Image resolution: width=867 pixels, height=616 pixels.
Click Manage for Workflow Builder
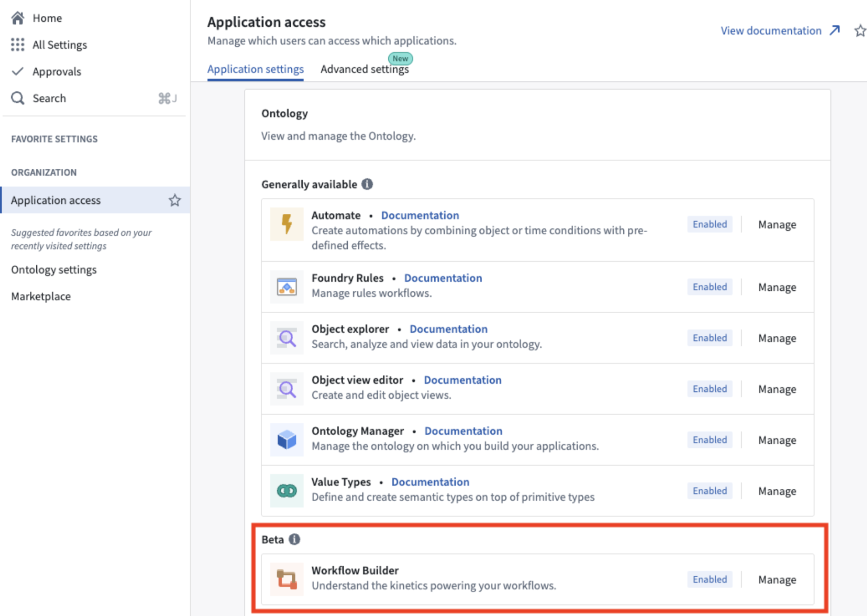[777, 580]
